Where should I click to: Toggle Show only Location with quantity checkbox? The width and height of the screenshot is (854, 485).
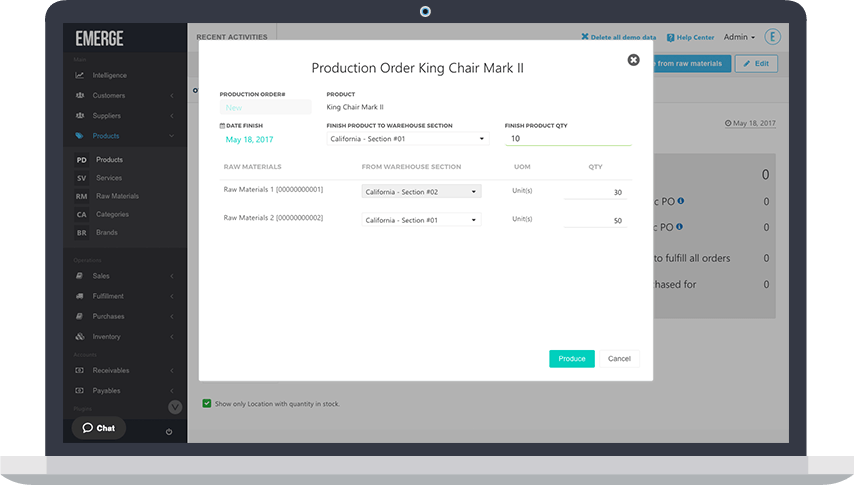point(207,404)
